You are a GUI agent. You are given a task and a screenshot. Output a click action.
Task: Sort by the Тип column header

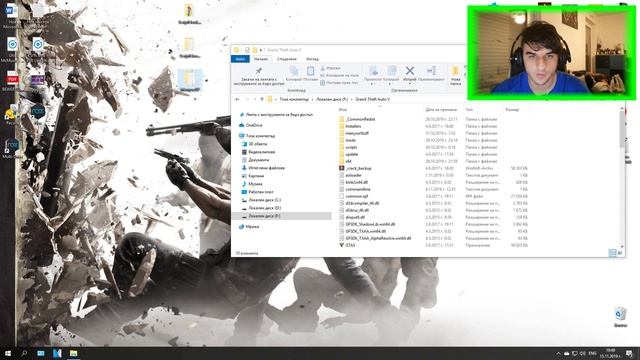point(469,109)
